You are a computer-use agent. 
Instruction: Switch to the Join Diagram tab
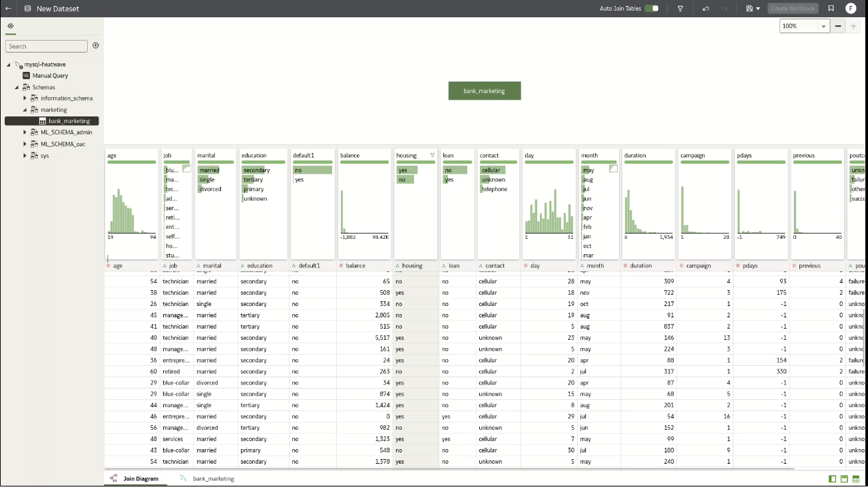[x=141, y=478]
